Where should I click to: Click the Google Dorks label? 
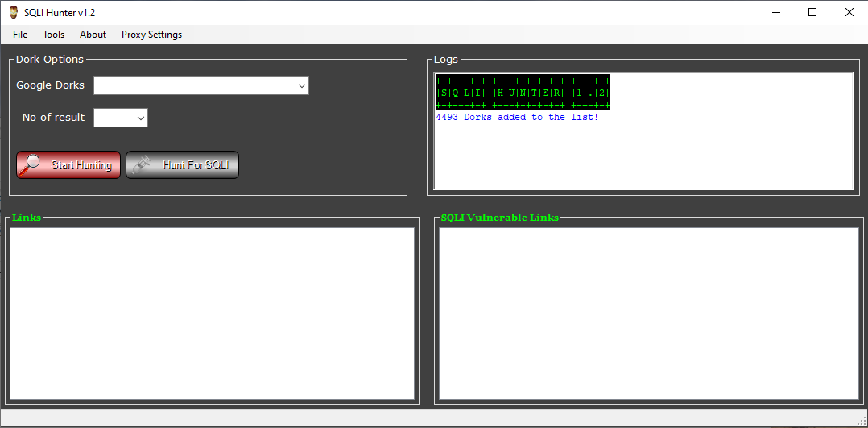[51, 85]
